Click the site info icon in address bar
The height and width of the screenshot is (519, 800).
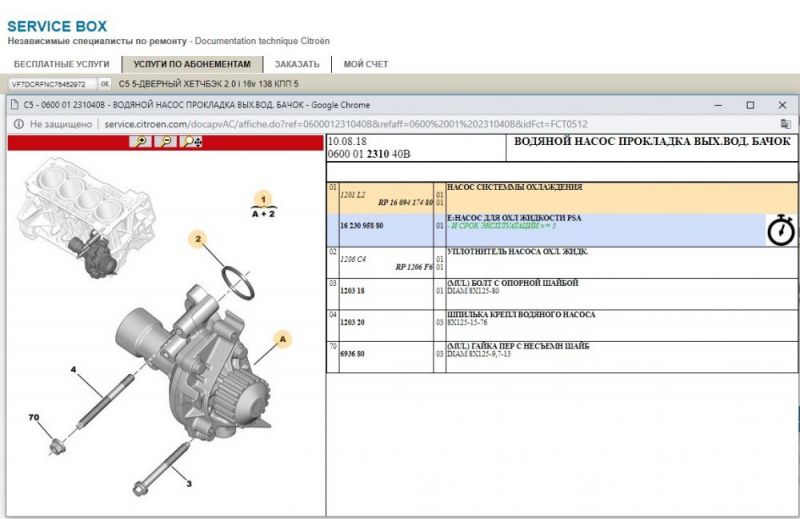(x=17, y=124)
